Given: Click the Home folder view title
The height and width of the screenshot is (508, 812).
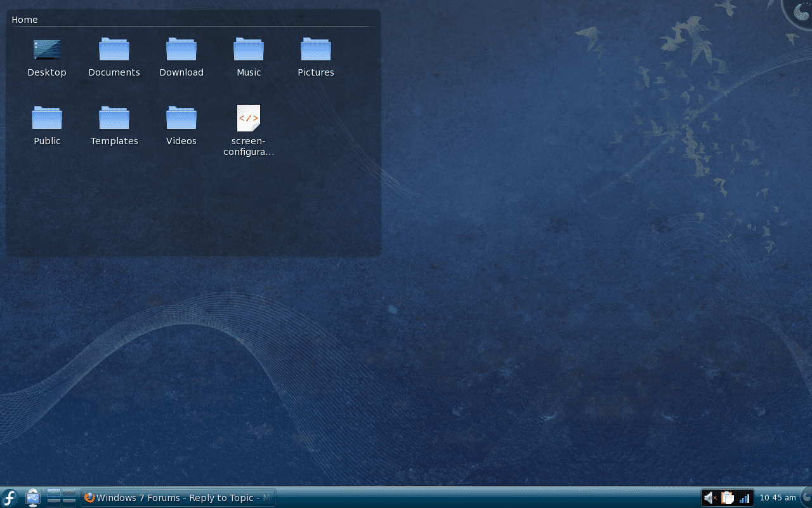Looking at the screenshot, I should (x=25, y=20).
